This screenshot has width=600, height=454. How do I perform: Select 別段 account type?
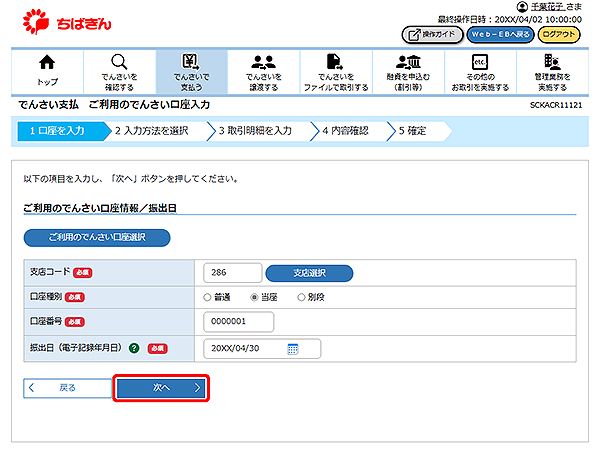[x=302, y=297]
